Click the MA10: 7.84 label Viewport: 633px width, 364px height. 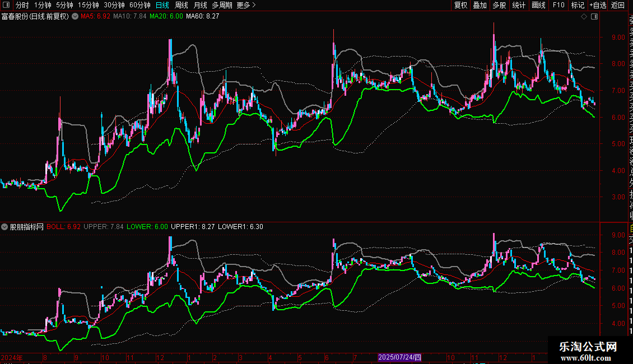tap(129, 16)
